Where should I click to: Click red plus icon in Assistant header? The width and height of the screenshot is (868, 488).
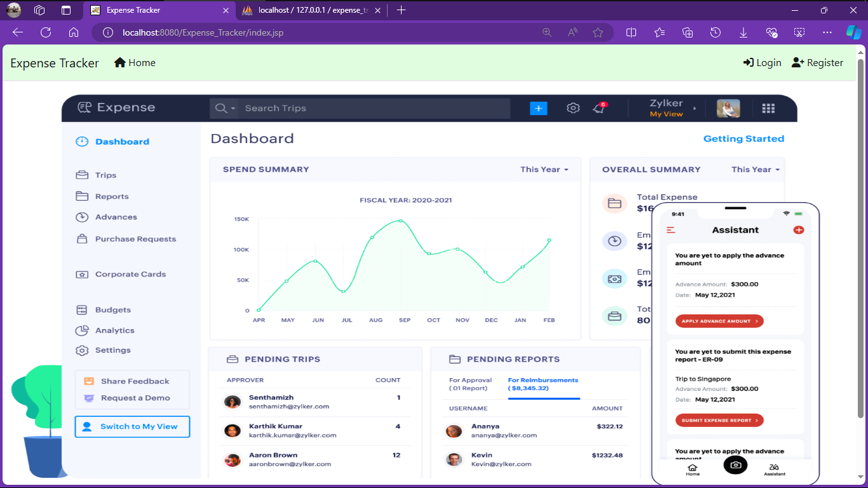coord(799,230)
